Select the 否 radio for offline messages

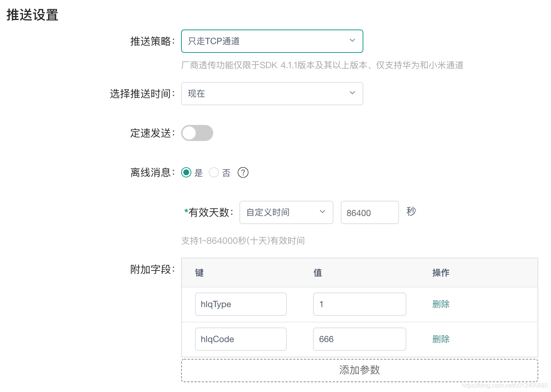pos(214,172)
